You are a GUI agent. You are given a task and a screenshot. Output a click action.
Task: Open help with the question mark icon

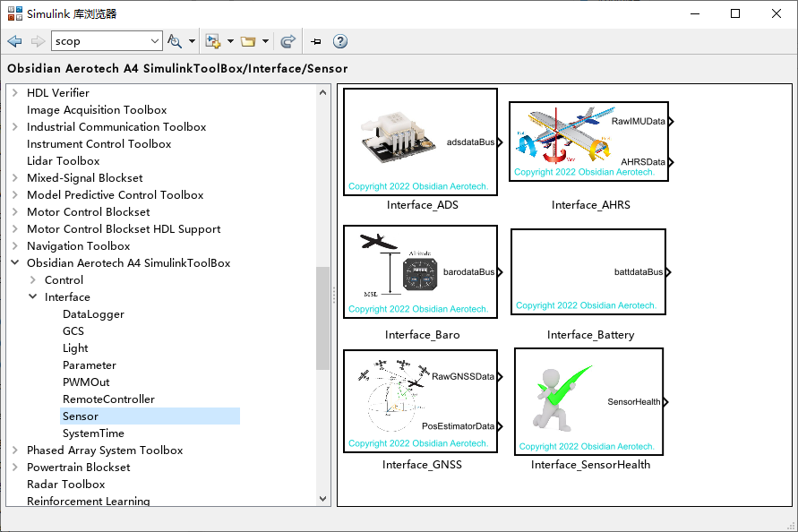[x=340, y=41]
